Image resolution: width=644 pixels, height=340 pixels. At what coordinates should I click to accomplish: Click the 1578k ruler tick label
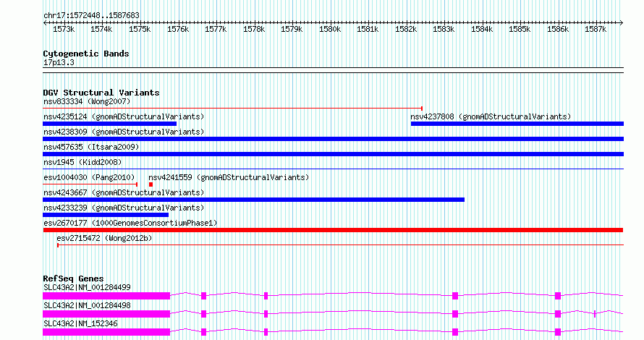click(254, 29)
